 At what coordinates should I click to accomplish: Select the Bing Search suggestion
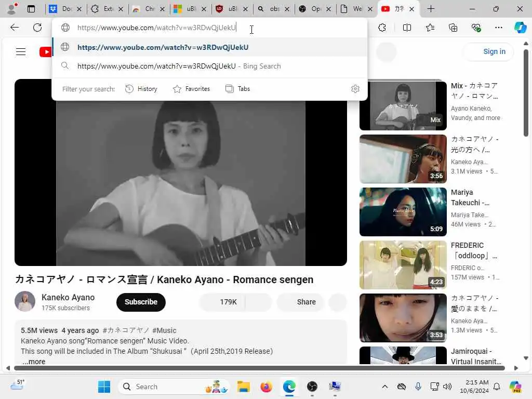click(210, 66)
